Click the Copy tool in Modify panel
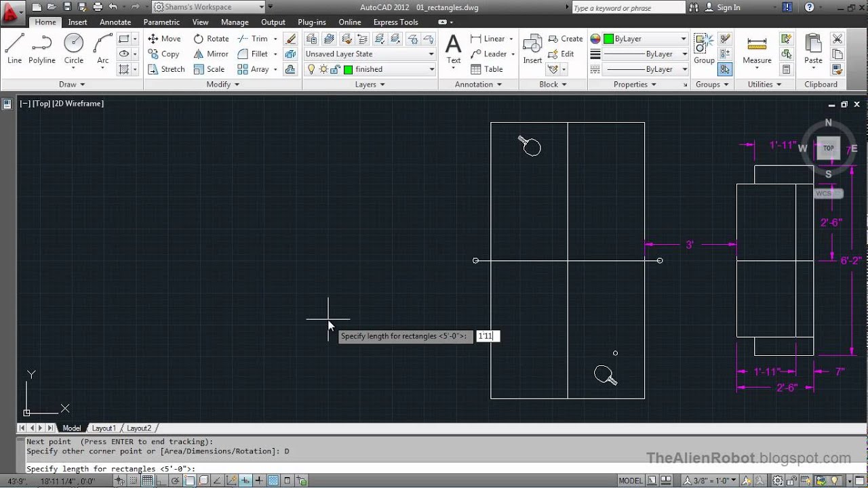Screen dimensions: 868x488 [x=163, y=54]
